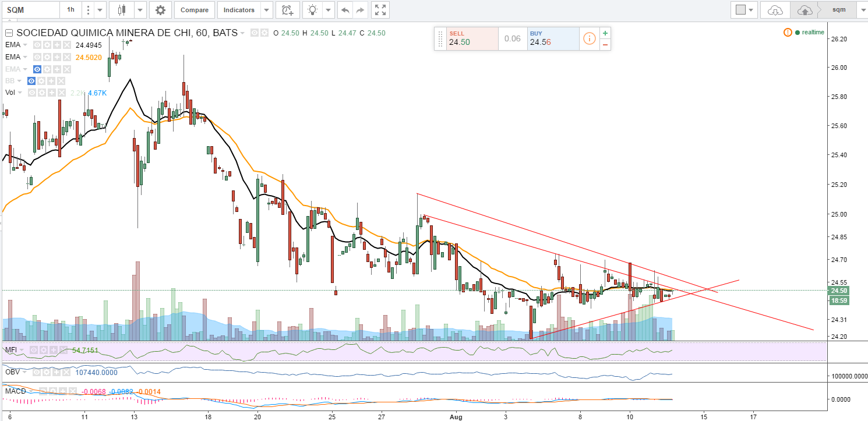Viewport: 868px width, 421px height.
Task: Click the current price label 24.50 on axis
Action: click(x=839, y=291)
